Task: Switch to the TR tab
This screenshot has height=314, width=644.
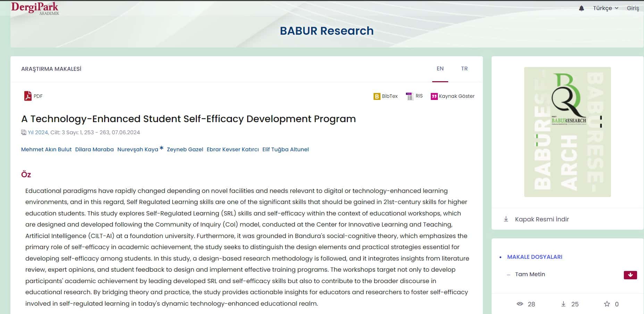Action: tap(464, 69)
